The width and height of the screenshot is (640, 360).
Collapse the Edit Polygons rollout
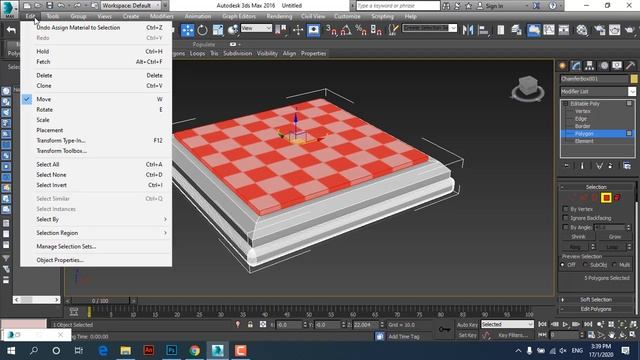[596, 309]
